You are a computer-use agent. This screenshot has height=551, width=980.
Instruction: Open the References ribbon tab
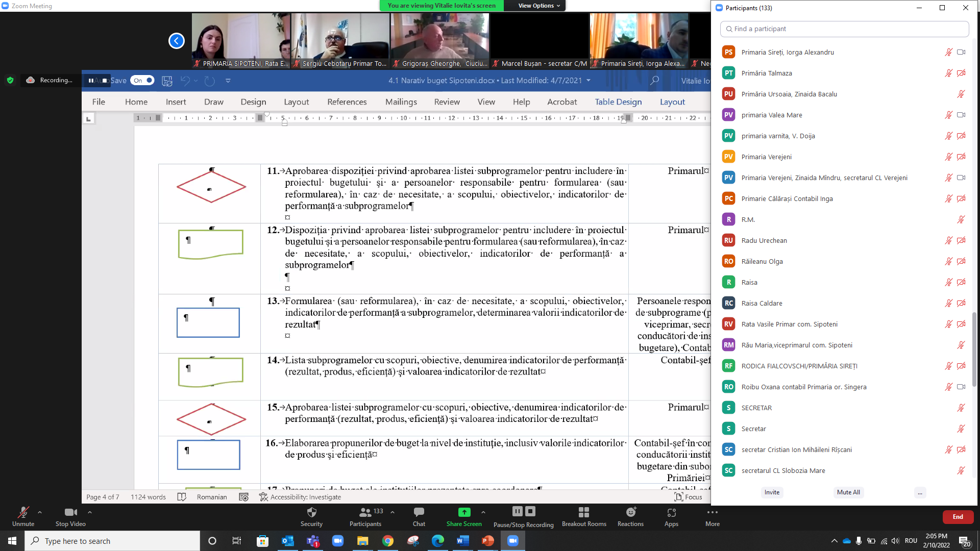point(347,102)
